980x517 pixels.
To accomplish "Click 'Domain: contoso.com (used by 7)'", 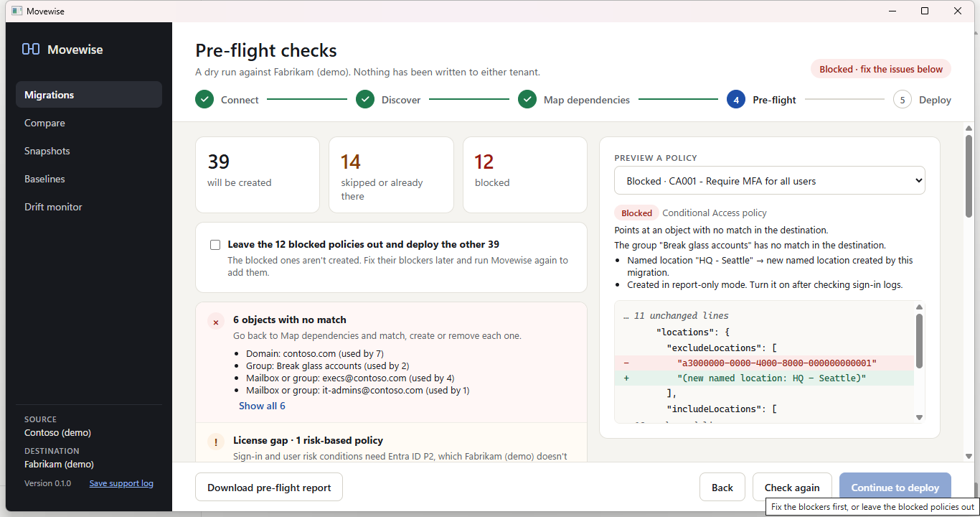I will click(315, 353).
